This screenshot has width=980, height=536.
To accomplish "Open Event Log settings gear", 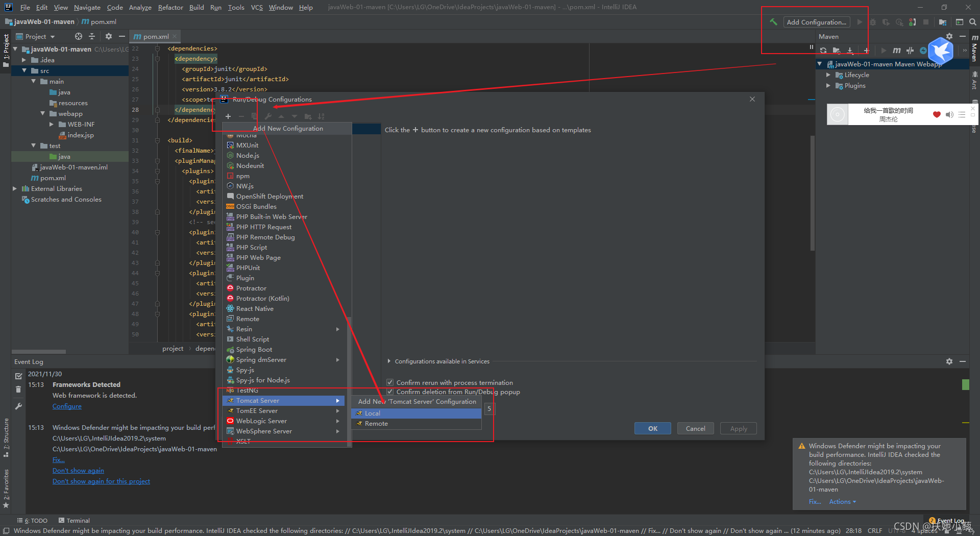I will pyautogui.click(x=949, y=361).
